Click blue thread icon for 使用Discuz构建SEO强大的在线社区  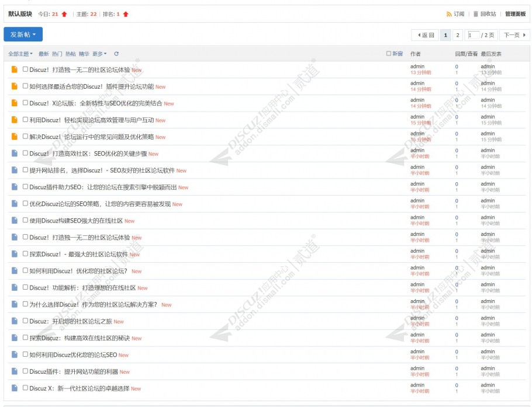[x=14, y=220]
